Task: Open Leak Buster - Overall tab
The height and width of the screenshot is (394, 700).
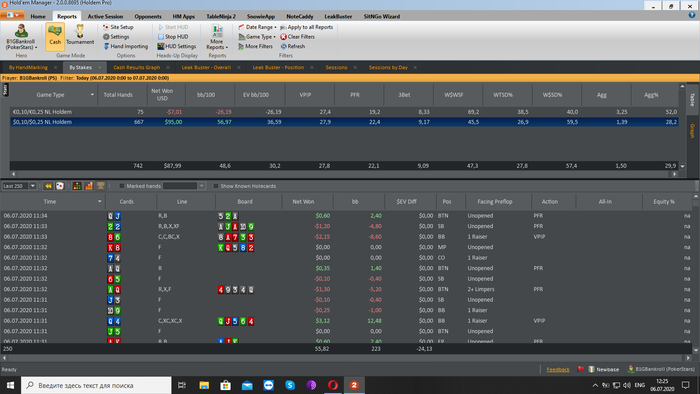Action: pyautogui.click(x=206, y=67)
